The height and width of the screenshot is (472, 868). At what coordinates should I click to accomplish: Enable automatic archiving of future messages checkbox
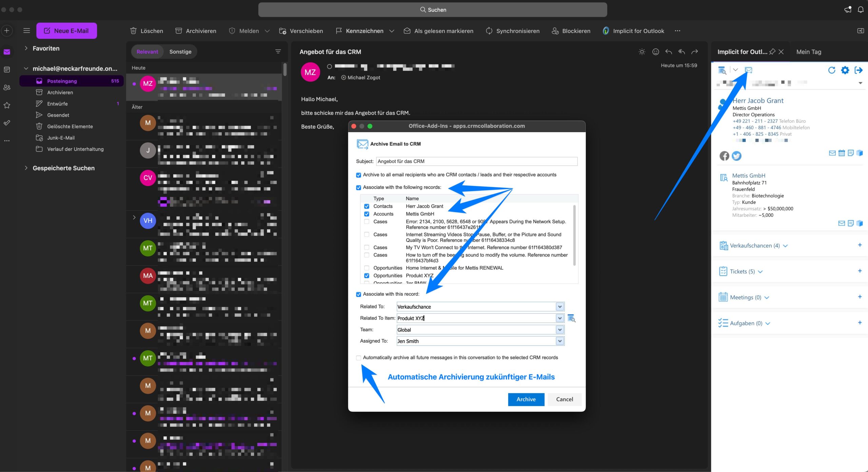tap(358, 358)
